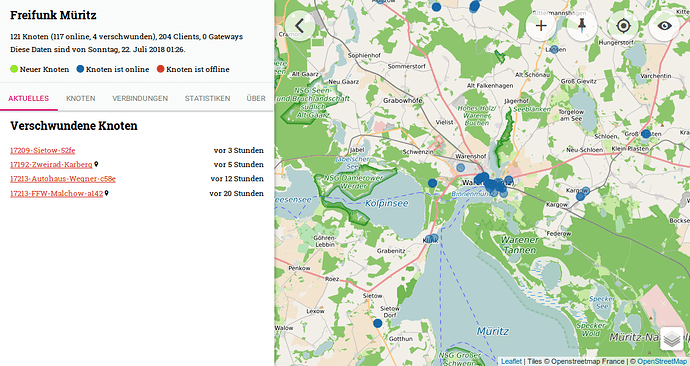Open node 17213-FFW-Malchow-a142

[x=56, y=194]
